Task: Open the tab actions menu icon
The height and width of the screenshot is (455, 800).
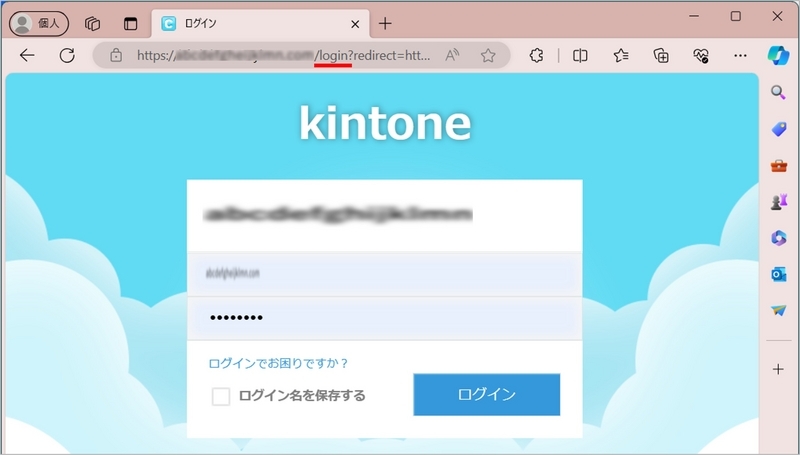Action: coord(131,23)
